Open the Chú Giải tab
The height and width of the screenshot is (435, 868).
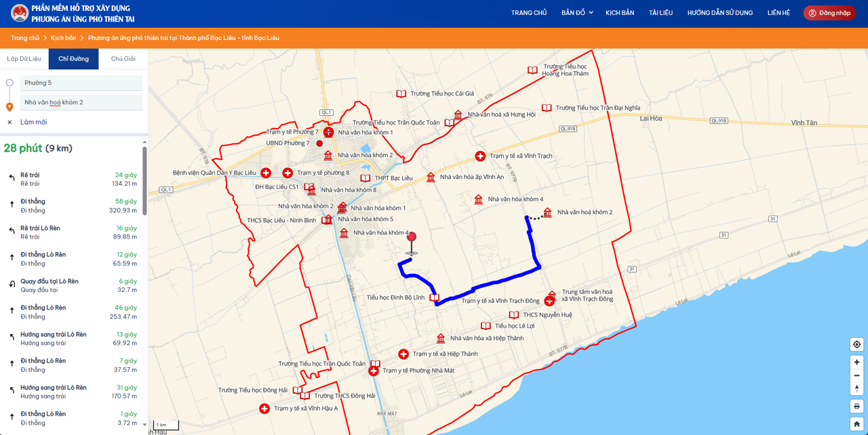[x=123, y=59]
